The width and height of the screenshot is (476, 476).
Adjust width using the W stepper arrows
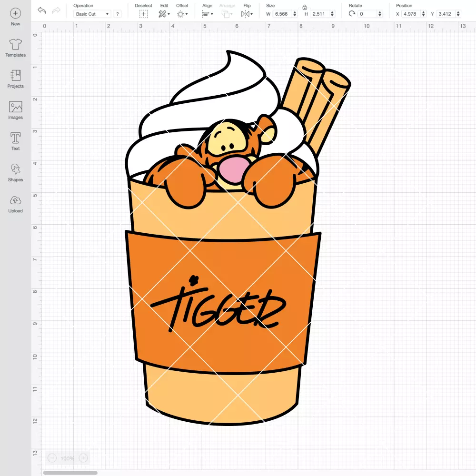295,14
